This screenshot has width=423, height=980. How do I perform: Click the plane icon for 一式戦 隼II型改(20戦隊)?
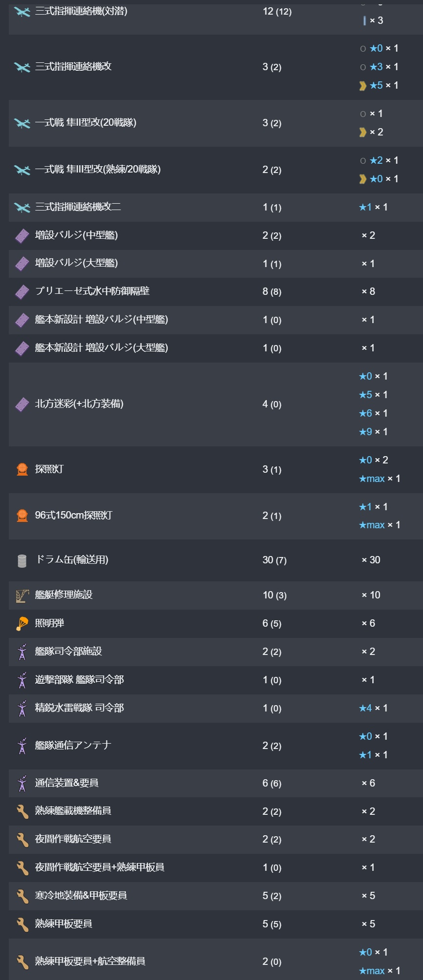point(22,123)
